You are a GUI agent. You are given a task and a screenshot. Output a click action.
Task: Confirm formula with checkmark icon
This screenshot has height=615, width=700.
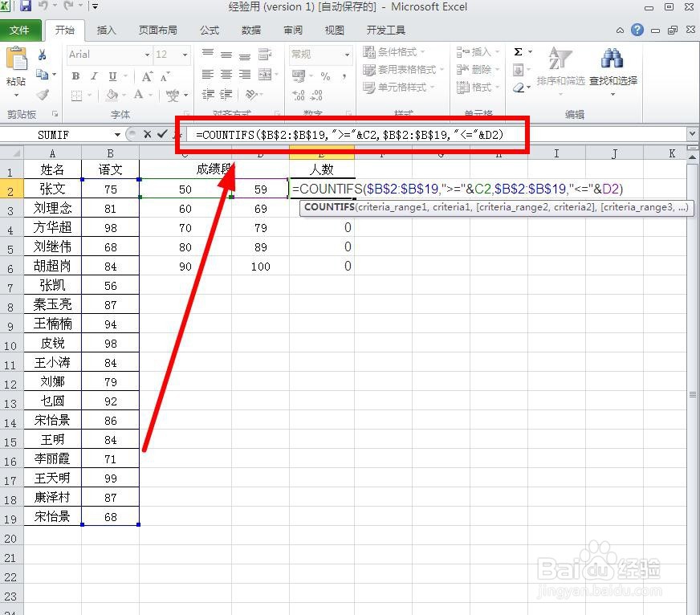click(162, 134)
